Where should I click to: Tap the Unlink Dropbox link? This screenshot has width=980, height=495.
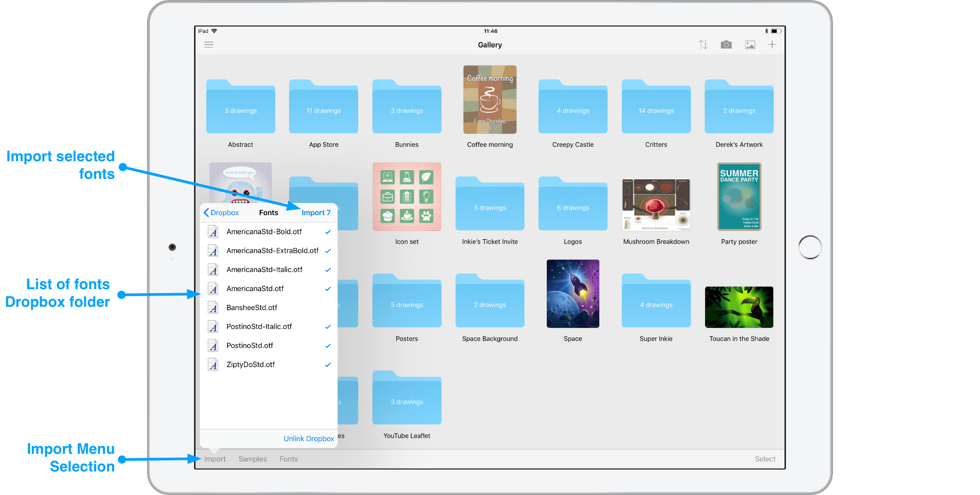pos(309,439)
